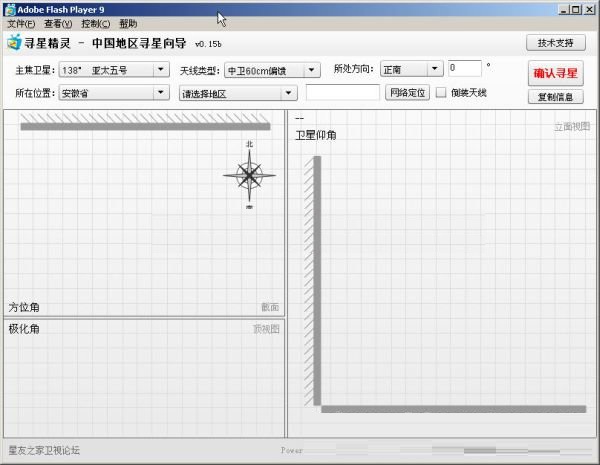
Task: Click the 中国地区寻星向导 title text
Action: [x=139, y=43]
